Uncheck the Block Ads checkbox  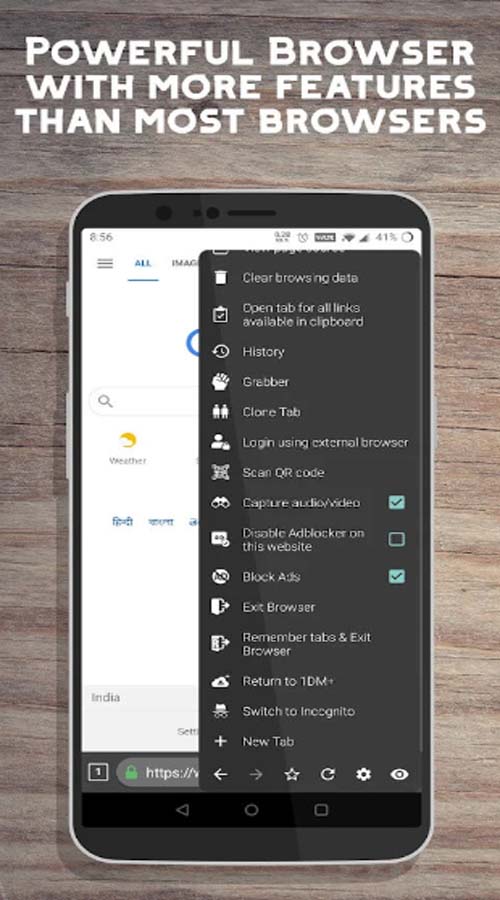397,577
